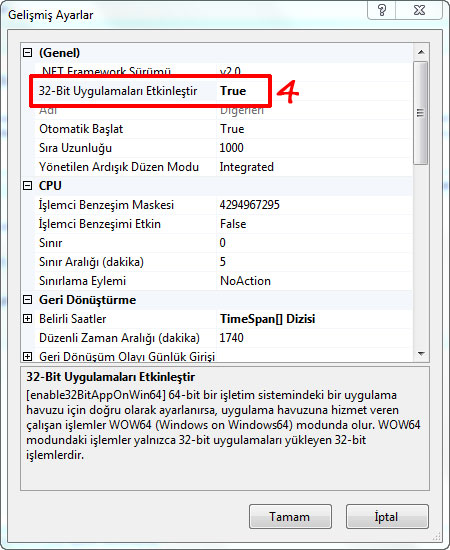Select Yönetilen Ardışık Düzen Modu Integrated value
The width and height of the screenshot is (450, 550).
(x=247, y=167)
